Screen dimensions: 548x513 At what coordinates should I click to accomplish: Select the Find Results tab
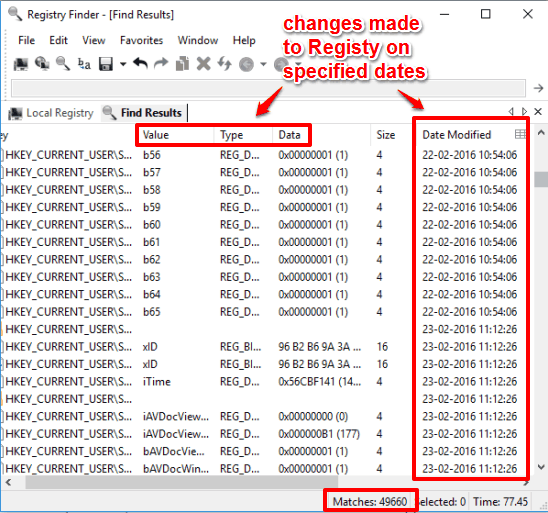143,113
